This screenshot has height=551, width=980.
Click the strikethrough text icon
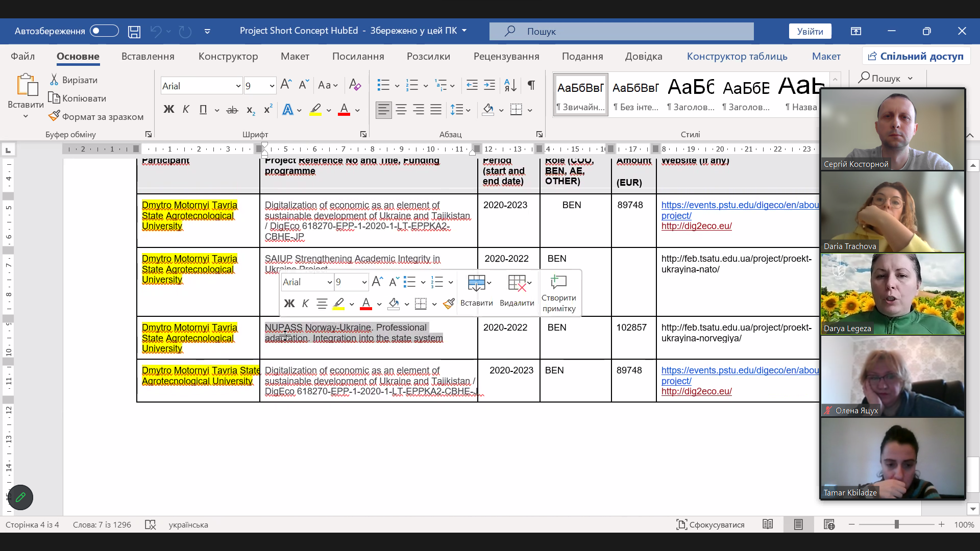[232, 110]
